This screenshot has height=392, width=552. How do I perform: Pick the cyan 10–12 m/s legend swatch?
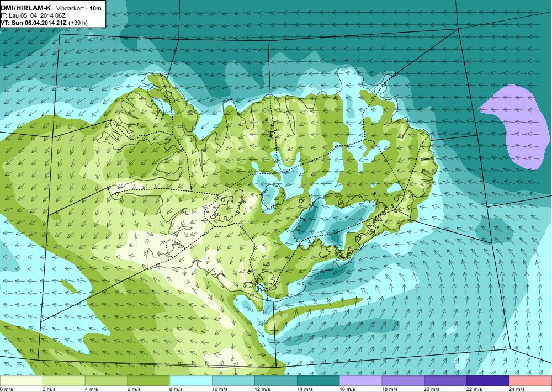click(x=233, y=381)
